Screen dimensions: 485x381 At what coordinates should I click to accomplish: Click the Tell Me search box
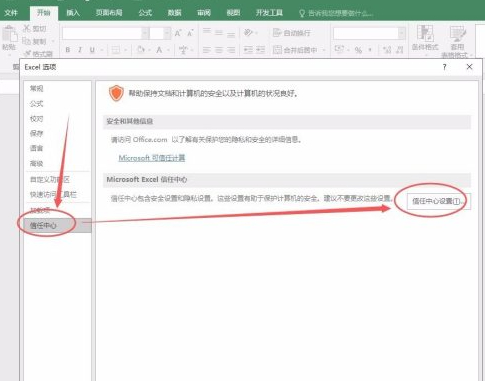click(336, 13)
